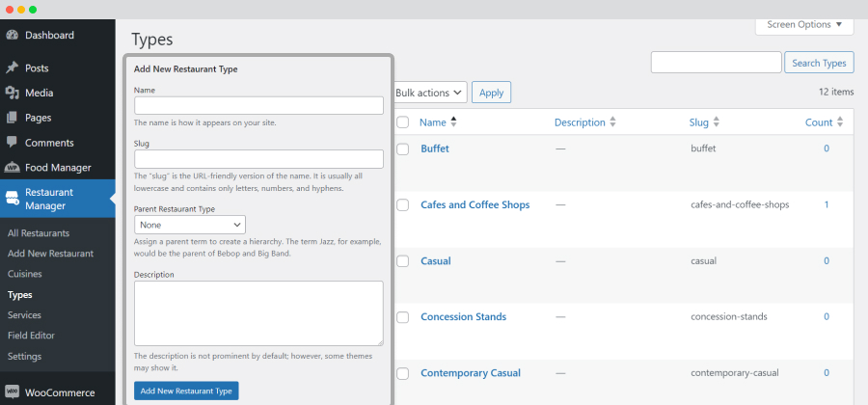Go to Field Editor submenu
Screen dimensions: 868x405
pos(31,336)
